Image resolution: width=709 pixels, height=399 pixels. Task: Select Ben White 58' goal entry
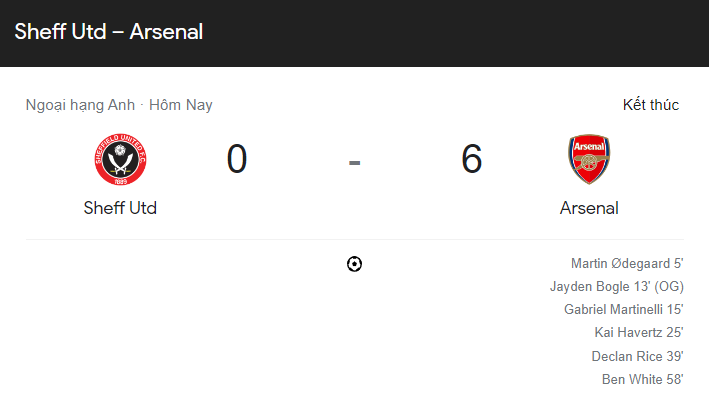point(643,379)
